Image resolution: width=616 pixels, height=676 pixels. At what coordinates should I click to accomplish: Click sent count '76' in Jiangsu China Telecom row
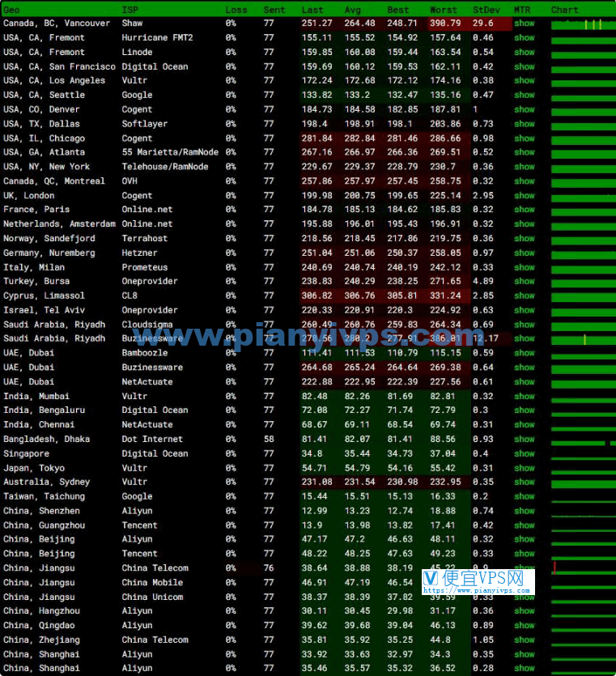tap(269, 568)
